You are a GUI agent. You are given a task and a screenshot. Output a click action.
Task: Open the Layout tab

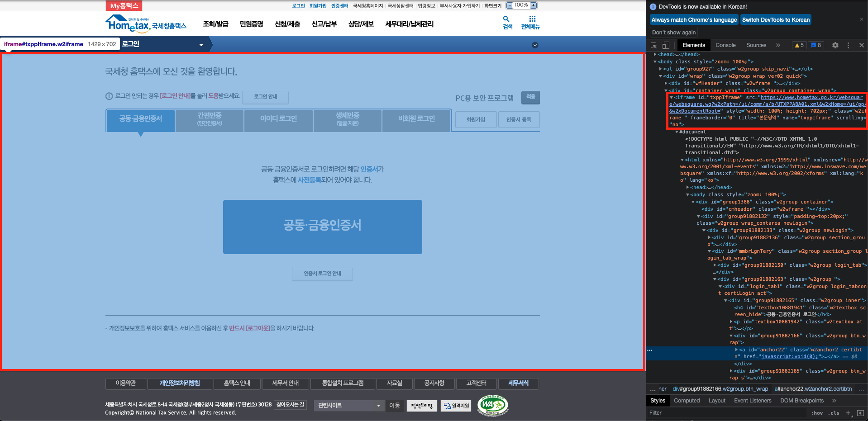[717, 401]
